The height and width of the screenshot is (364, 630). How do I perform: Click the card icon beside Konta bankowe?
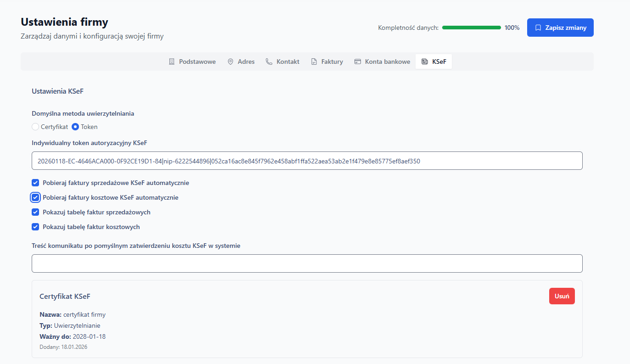click(x=358, y=62)
